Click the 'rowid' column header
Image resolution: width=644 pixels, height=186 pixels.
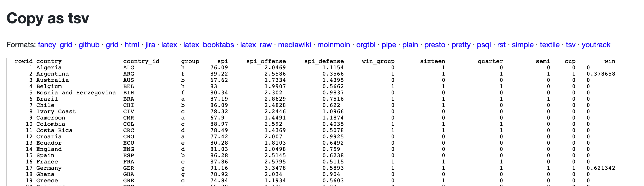24,61
